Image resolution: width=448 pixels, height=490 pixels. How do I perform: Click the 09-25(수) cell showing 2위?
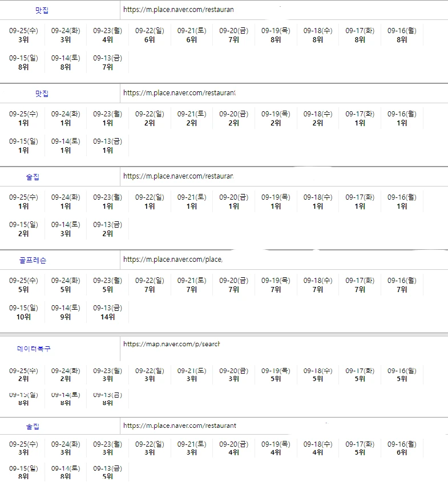click(x=23, y=374)
